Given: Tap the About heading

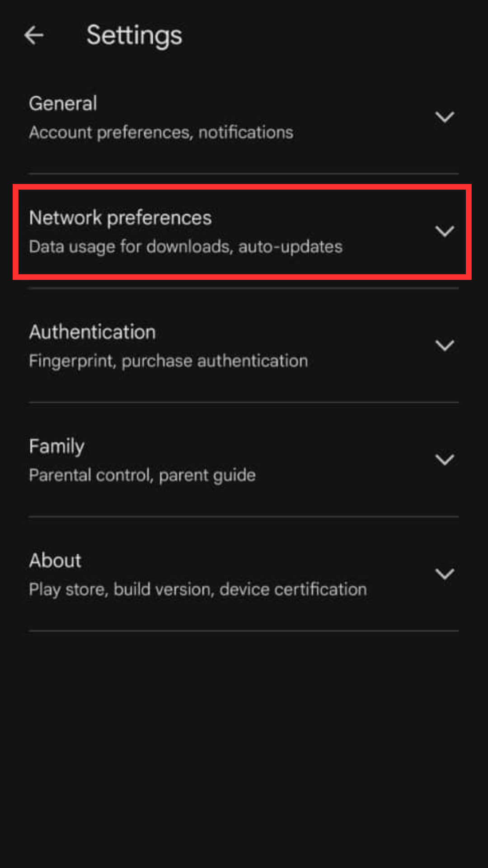Looking at the screenshot, I should point(55,561).
